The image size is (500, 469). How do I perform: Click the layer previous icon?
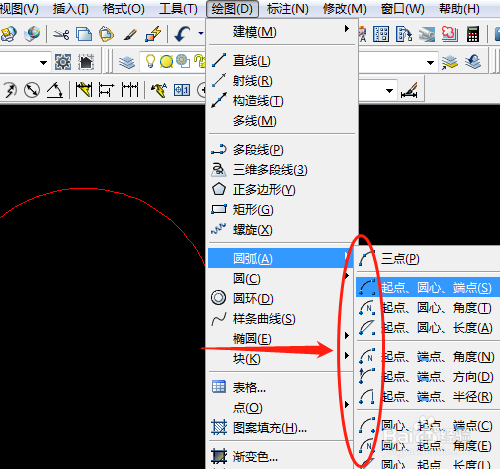click(x=473, y=62)
